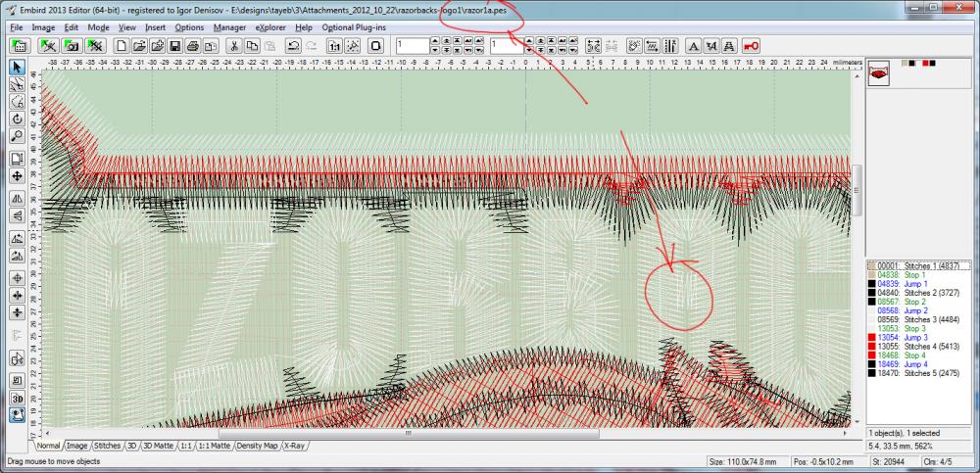Click the 'St: 20944' status bar field
The height and width of the screenshot is (473, 980).
tap(894, 462)
